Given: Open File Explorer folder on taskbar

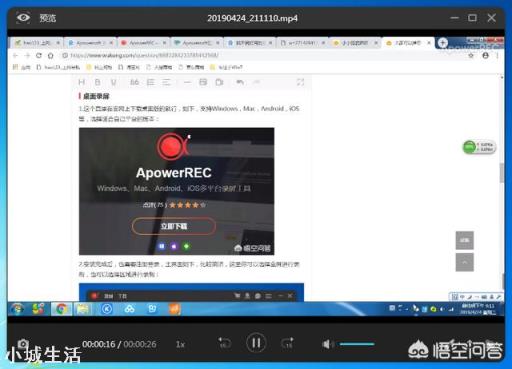Looking at the screenshot, I should [x=83, y=309].
